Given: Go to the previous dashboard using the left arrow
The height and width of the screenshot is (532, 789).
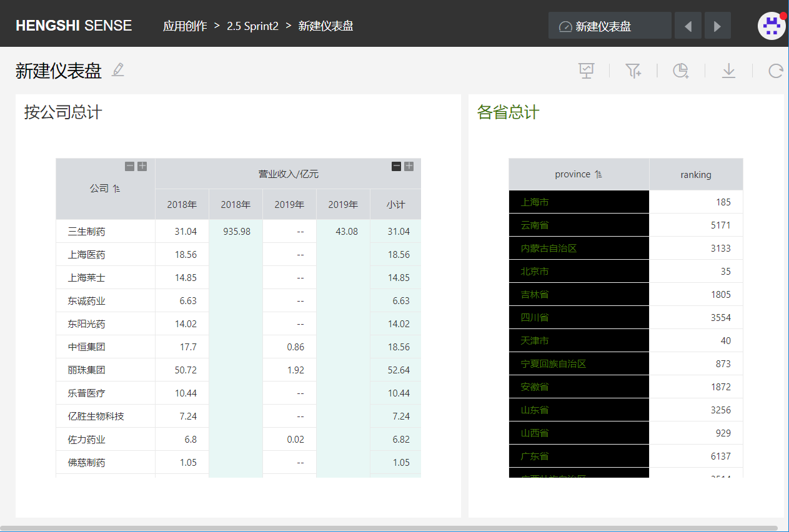Looking at the screenshot, I should coord(688,26).
